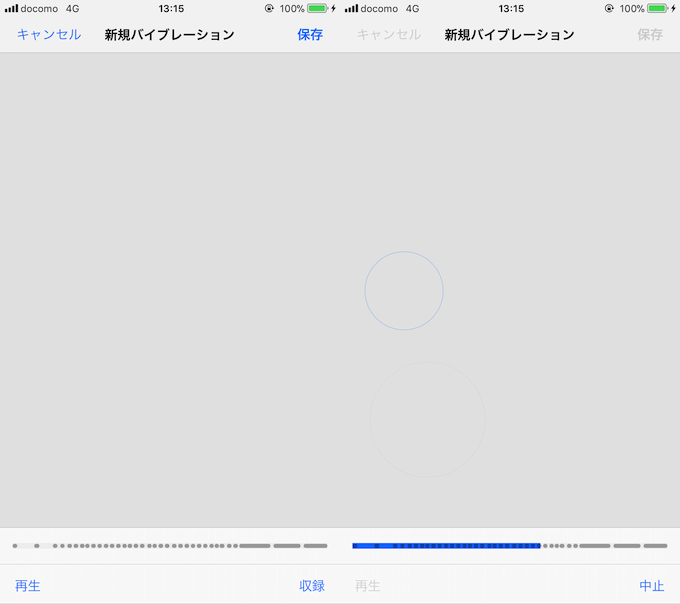Image resolution: width=680 pixels, height=604 pixels.
Task: Tap the blue 保存 button on left screen
Action: pyautogui.click(x=310, y=35)
